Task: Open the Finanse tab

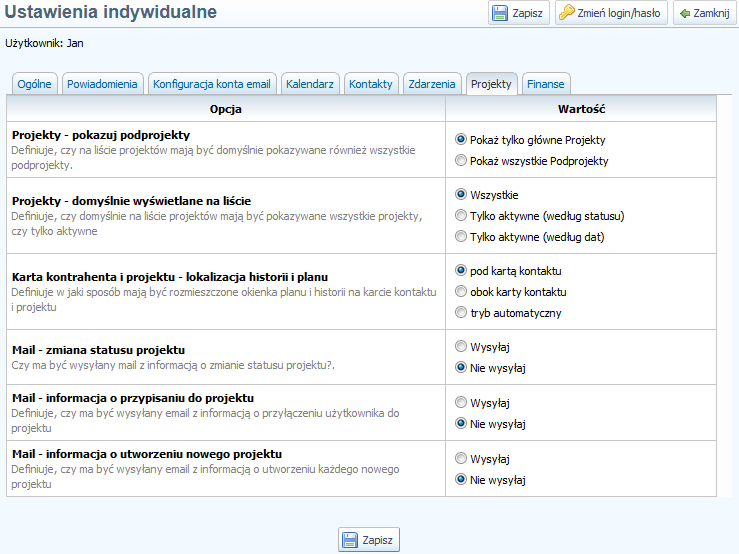Action: (546, 84)
